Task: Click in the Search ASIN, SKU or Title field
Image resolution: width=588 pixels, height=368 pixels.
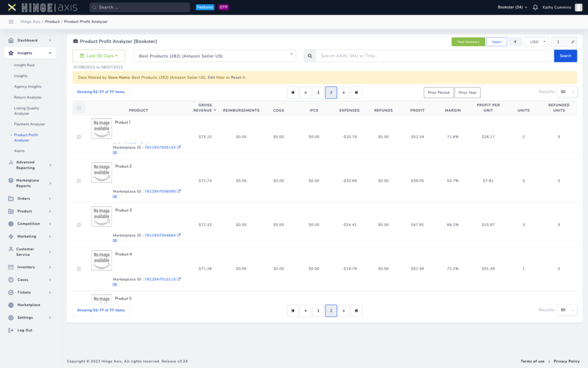Action: [x=434, y=56]
